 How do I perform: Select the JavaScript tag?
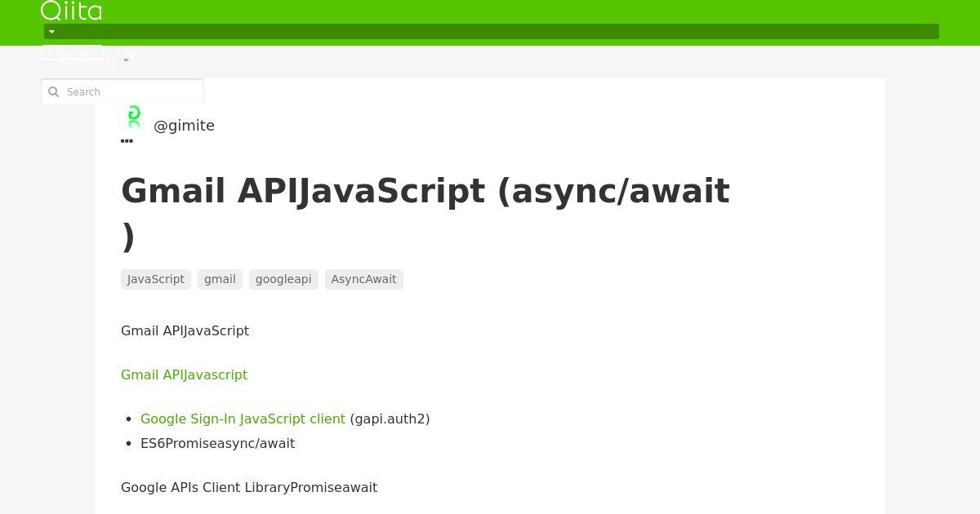point(156,279)
